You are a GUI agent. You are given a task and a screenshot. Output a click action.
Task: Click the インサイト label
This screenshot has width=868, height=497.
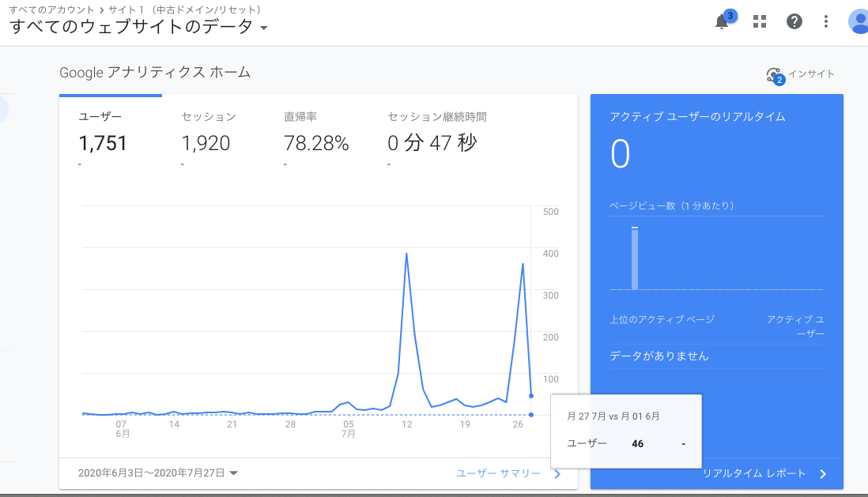pos(811,74)
